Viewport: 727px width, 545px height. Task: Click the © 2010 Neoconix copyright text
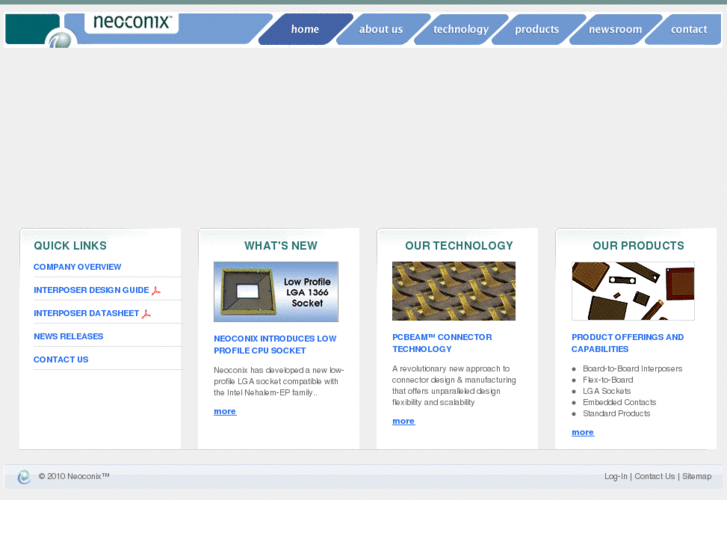74,476
